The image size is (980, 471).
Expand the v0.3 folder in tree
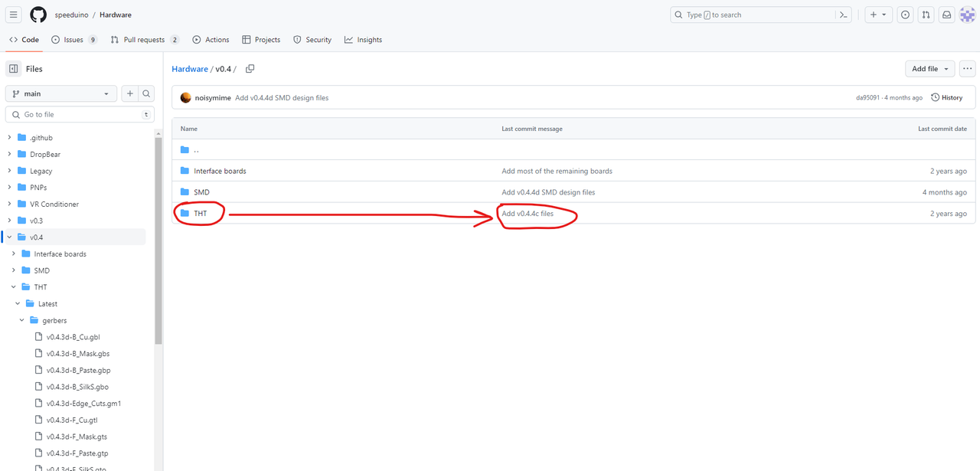9,221
